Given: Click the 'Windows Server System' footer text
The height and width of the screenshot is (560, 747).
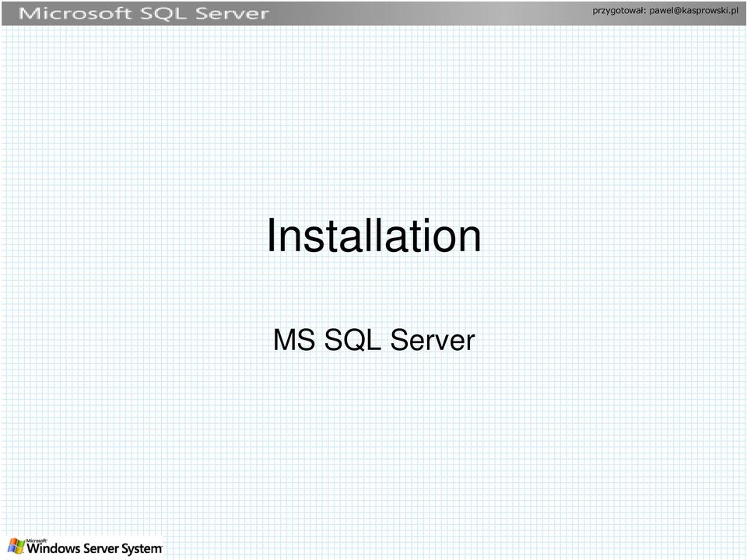Looking at the screenshot, I should click(94, 548).
